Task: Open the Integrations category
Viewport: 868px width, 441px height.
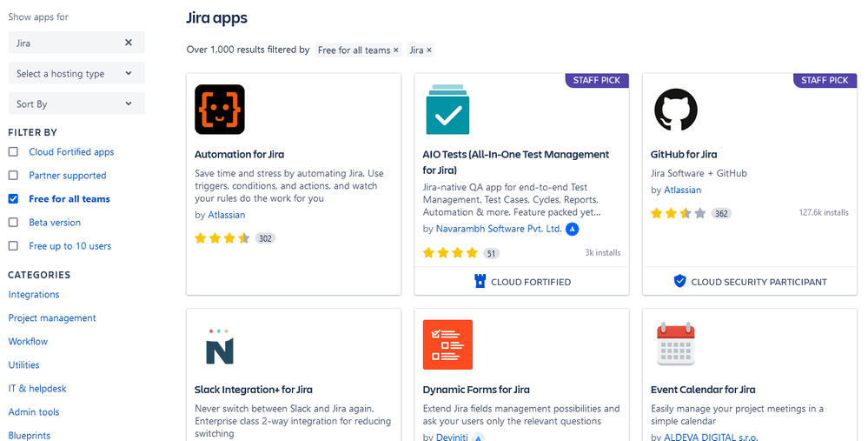Action: 34,295
